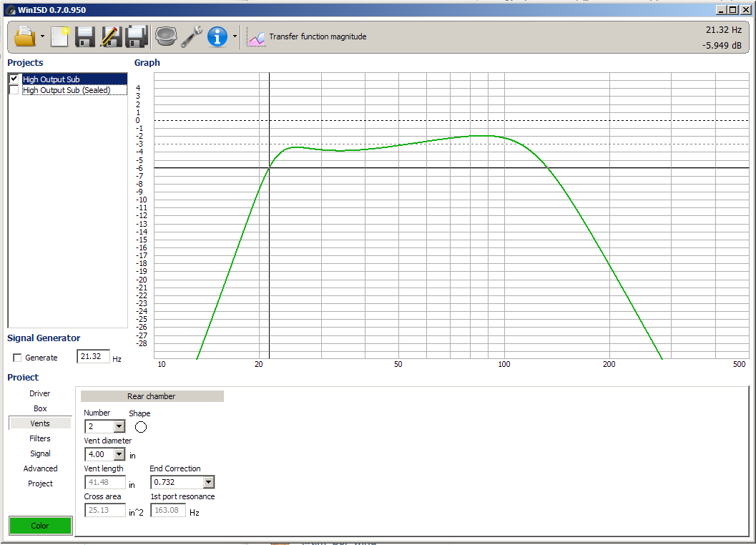Click the 1st port resonance field
This screenshot has height=545, width=756.
(168, 510)
